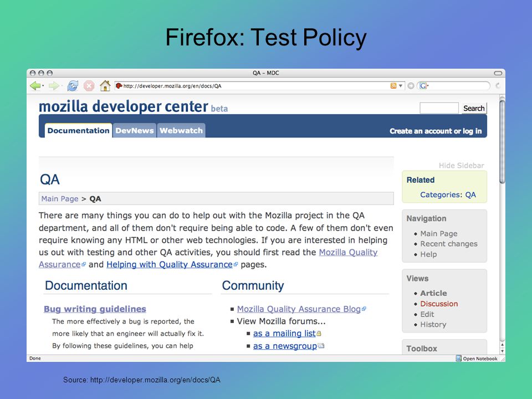
Task: Open Main Page in Navigation sidebar
Action: click(439, 233)
